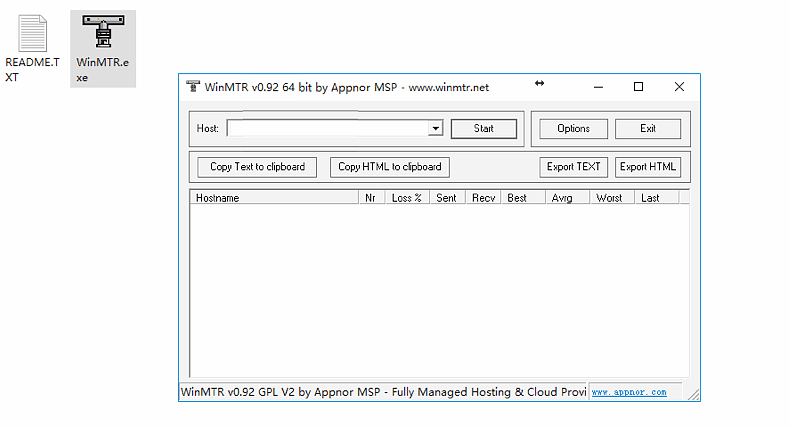Viewport: 790px width, 427px height.
Task: Click the Loss % column header
Action: [x=406, y=198]
